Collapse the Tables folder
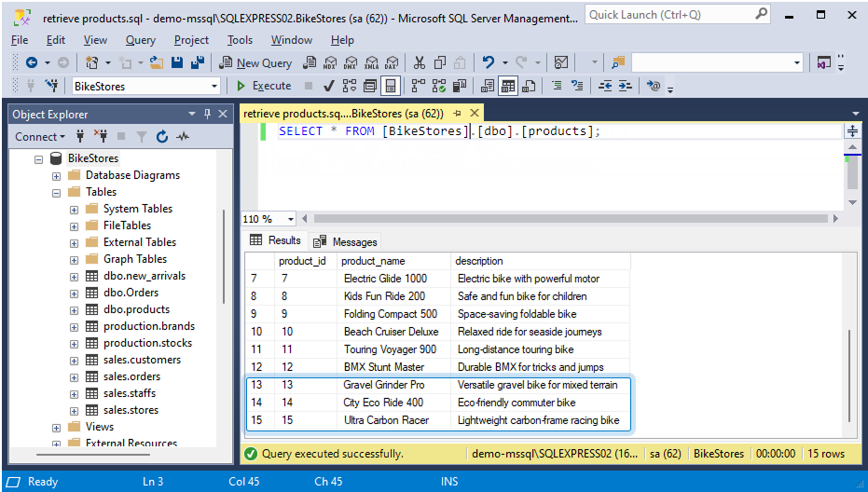868x492 pixels. coord(57,193)
